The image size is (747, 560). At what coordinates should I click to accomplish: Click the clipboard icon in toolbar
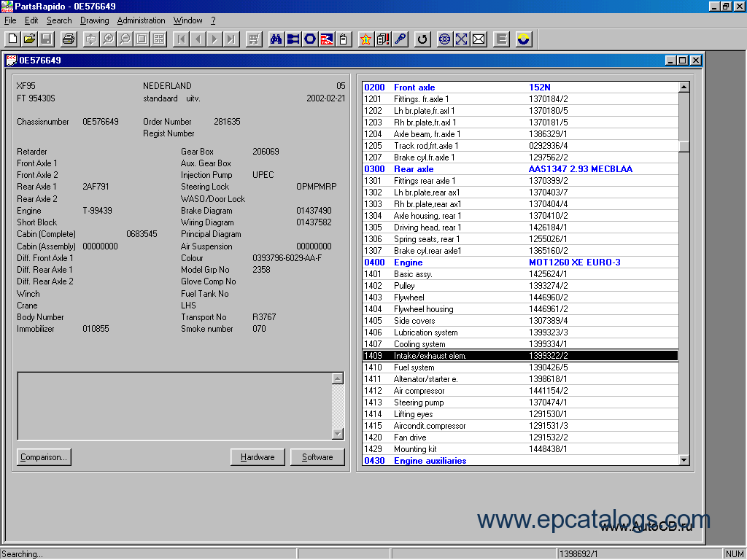tap(343, 39)
